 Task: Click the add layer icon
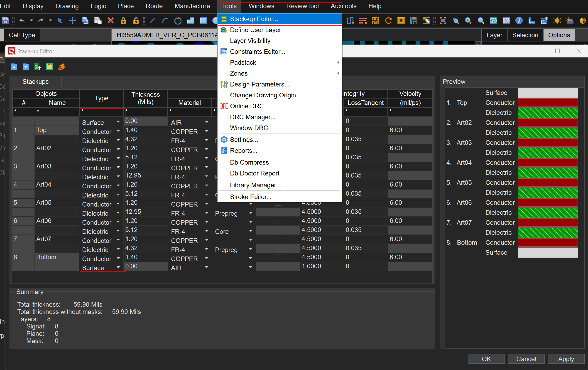tap(37, 67)
